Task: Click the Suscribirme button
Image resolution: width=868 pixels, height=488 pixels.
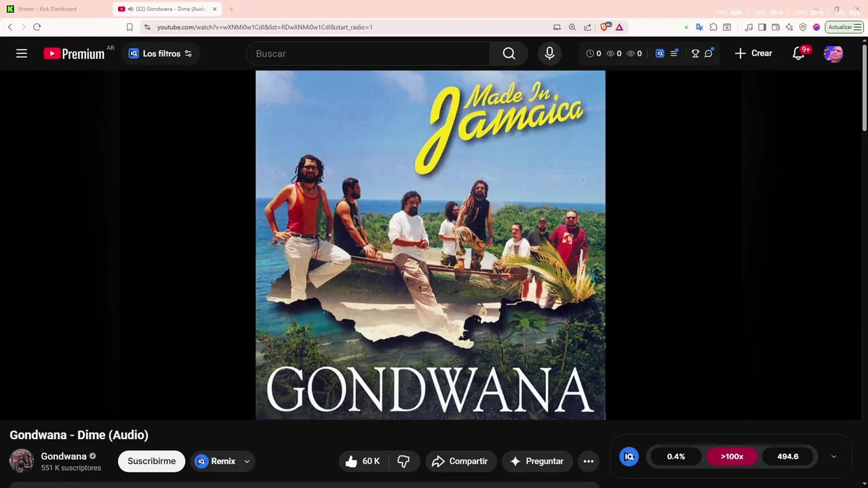Action: coord(152,461)
